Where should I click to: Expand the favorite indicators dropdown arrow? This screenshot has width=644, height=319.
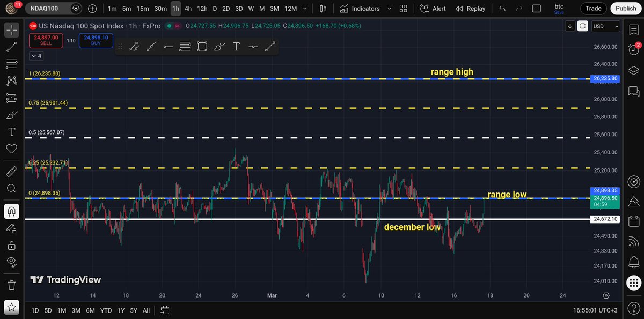coord(389,9)
